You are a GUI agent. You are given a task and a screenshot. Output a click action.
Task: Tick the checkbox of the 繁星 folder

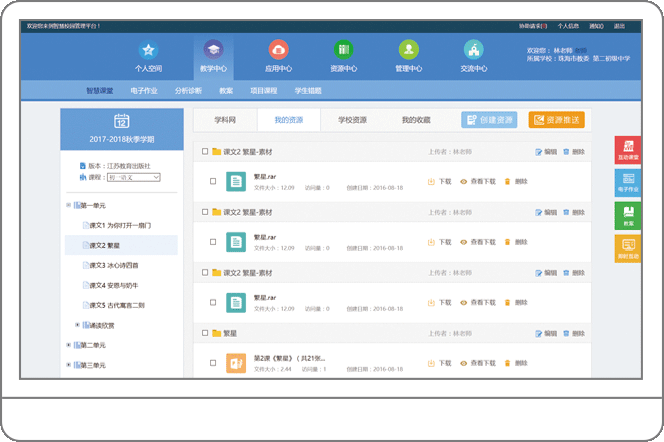(x=205, y=333)
